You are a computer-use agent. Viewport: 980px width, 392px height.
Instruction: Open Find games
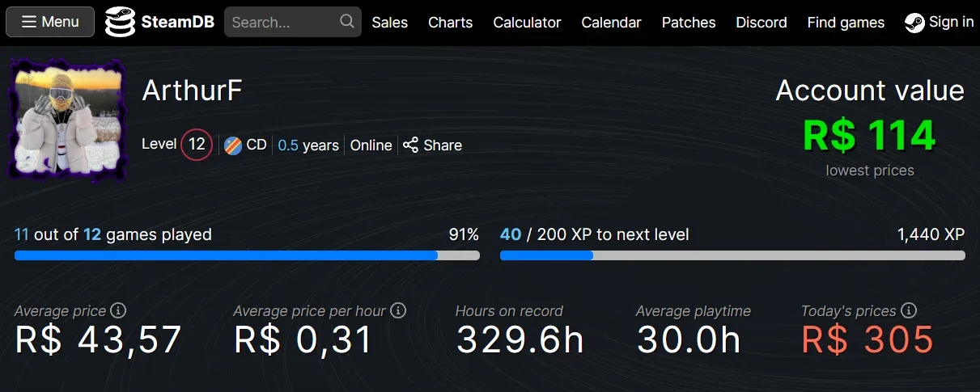pos(846,23)
